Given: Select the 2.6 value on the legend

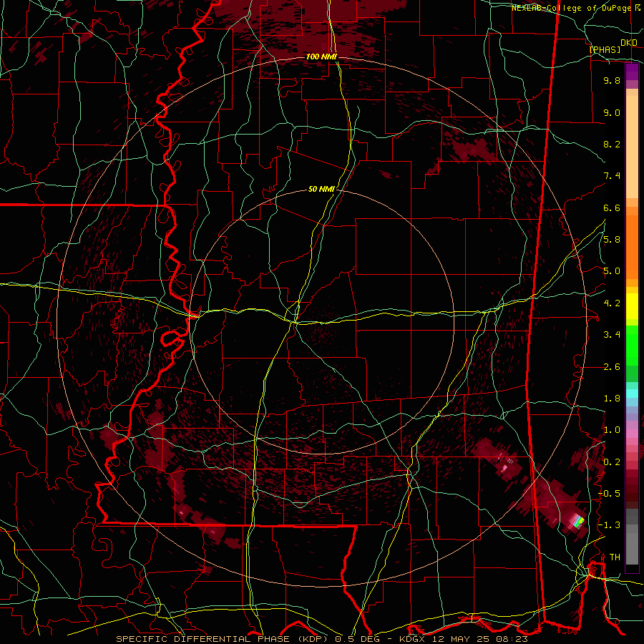Looking at the screenshot, I should pos(612,367).
